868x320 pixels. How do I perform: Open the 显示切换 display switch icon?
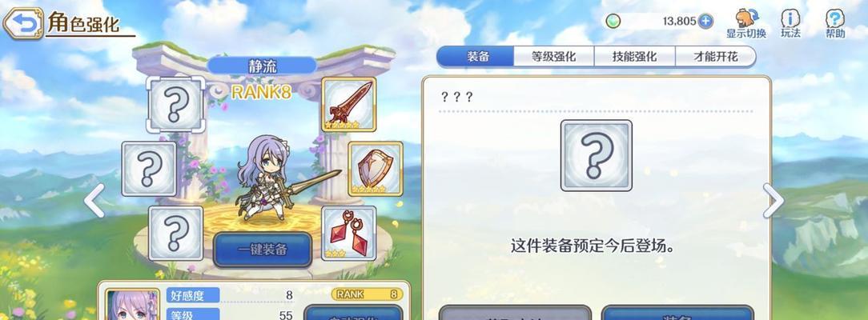pyautogui.click(x=746, y=23)
